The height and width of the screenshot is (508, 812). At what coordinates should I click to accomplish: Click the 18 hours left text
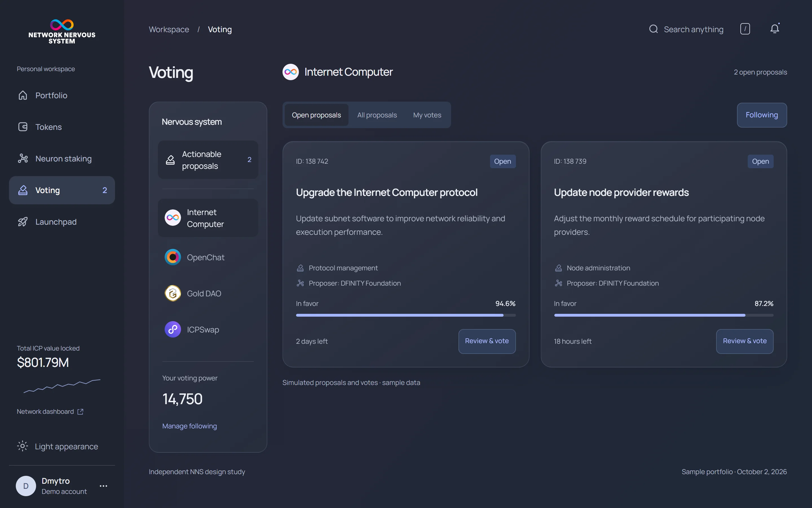572,341
